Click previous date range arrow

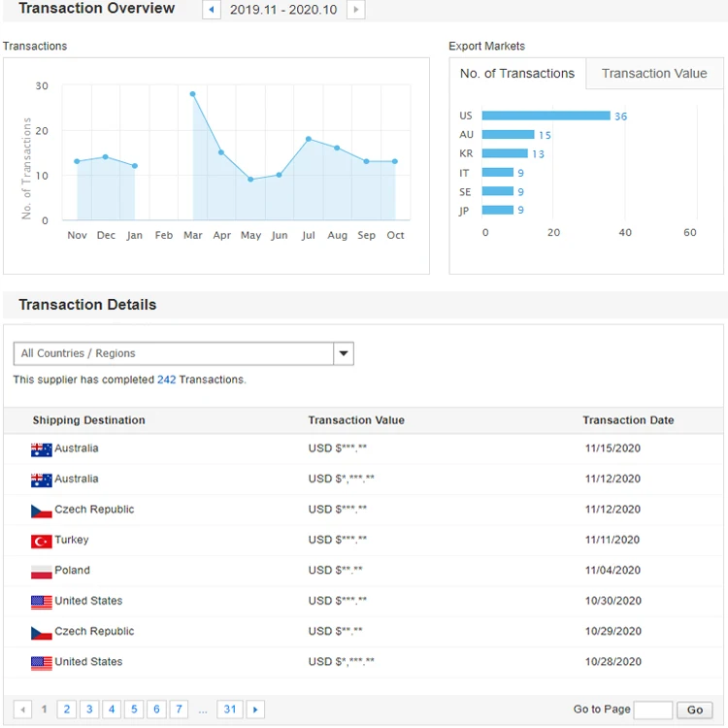(212, 10)
